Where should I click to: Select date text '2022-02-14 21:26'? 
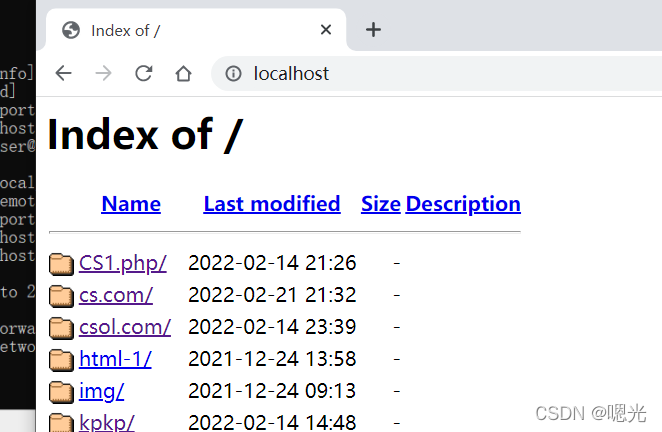point(272,263)
